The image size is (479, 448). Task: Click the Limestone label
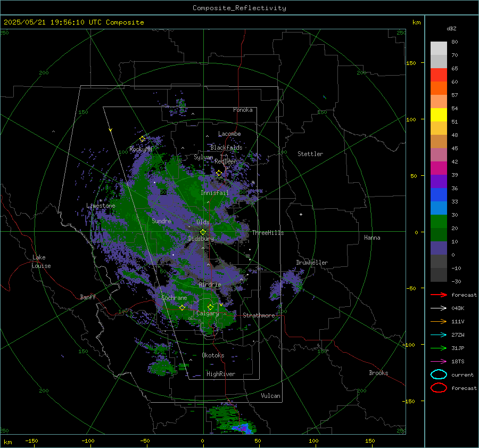101,206
